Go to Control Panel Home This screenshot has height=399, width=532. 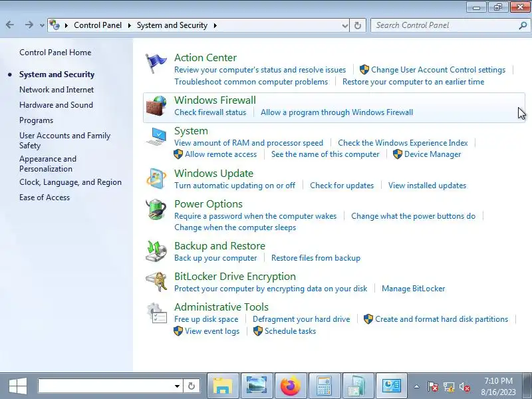[55, 53]
